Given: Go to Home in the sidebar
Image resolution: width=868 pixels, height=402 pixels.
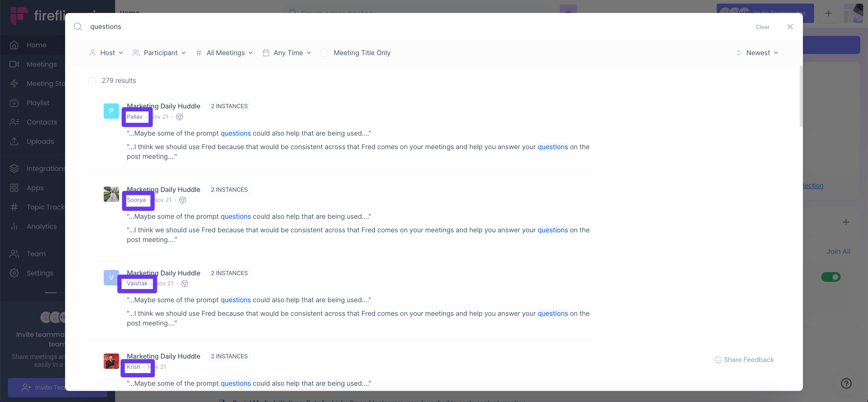Looking at the screenshot, I should [36, 45].
